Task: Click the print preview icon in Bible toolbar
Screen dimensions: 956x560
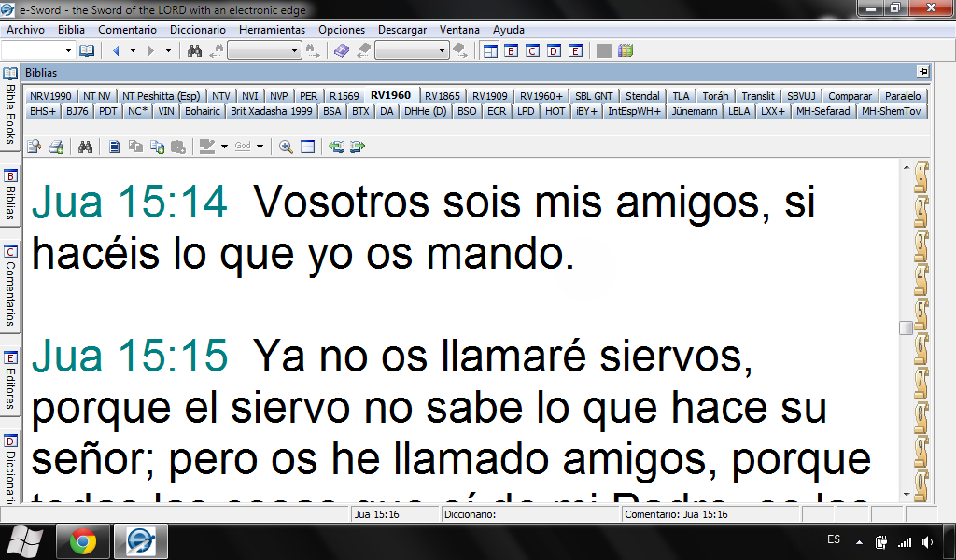Action: pos(35,147)
